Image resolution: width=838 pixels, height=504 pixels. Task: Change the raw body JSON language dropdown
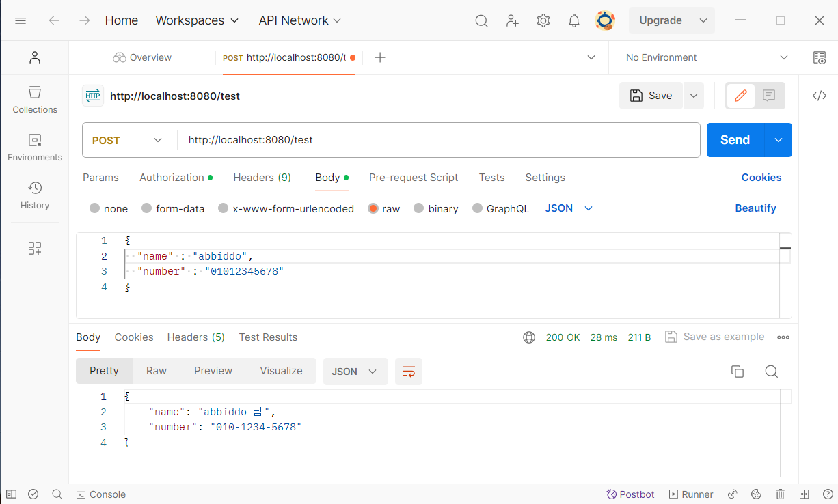tap(569, 208)
